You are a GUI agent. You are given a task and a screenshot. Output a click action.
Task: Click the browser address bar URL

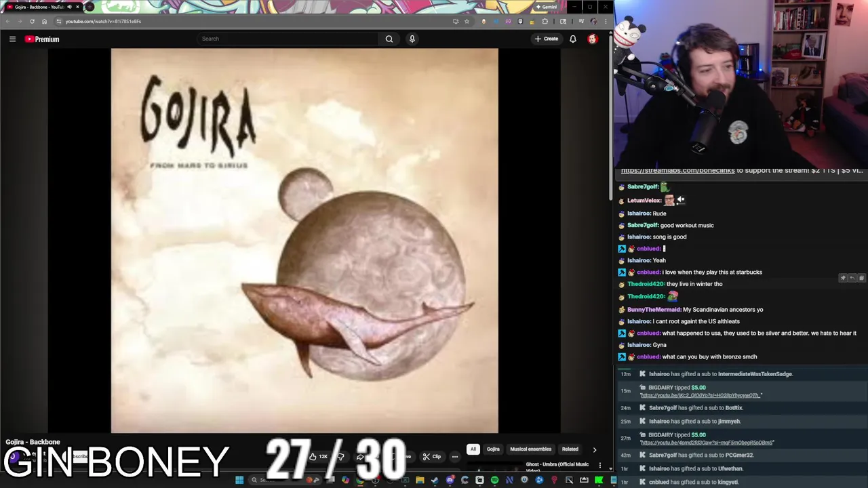point(103,21)
